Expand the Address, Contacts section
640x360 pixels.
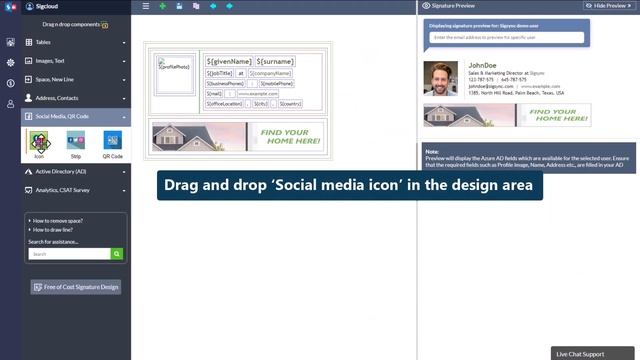tap(76, 98)
